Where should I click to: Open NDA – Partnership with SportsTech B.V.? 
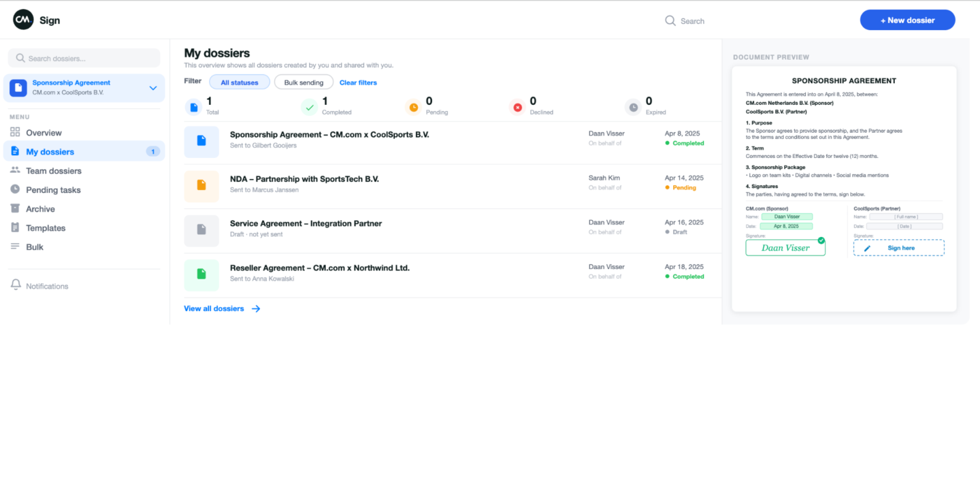point(304,179)
